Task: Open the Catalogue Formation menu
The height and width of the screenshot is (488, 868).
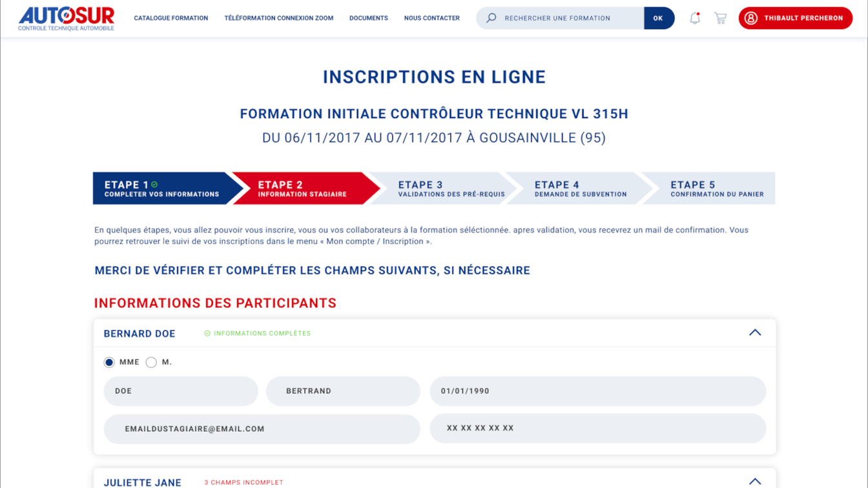Action: (170, 18)
